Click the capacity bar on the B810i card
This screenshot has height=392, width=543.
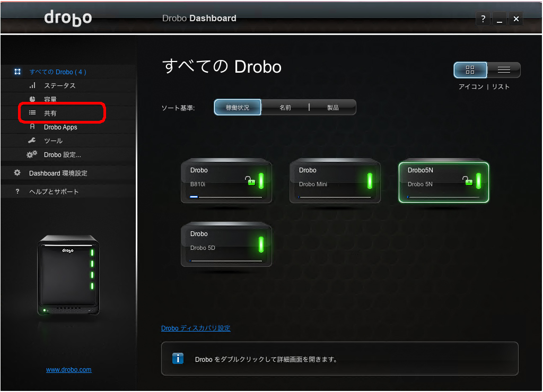point(226,197)
